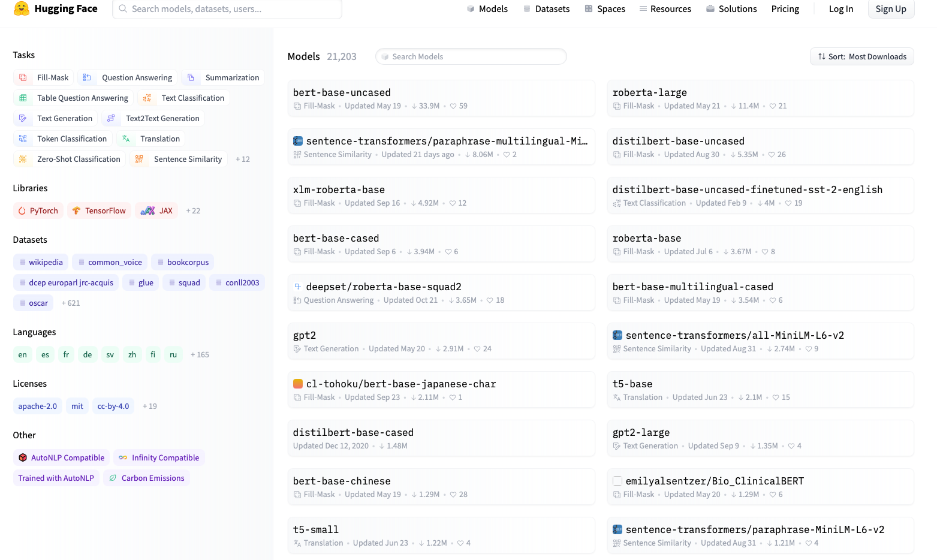Viewport: 937px width, 560px height.
Task: Open the Sort: Most Downloads dropdown
Action: pos(862,56)
